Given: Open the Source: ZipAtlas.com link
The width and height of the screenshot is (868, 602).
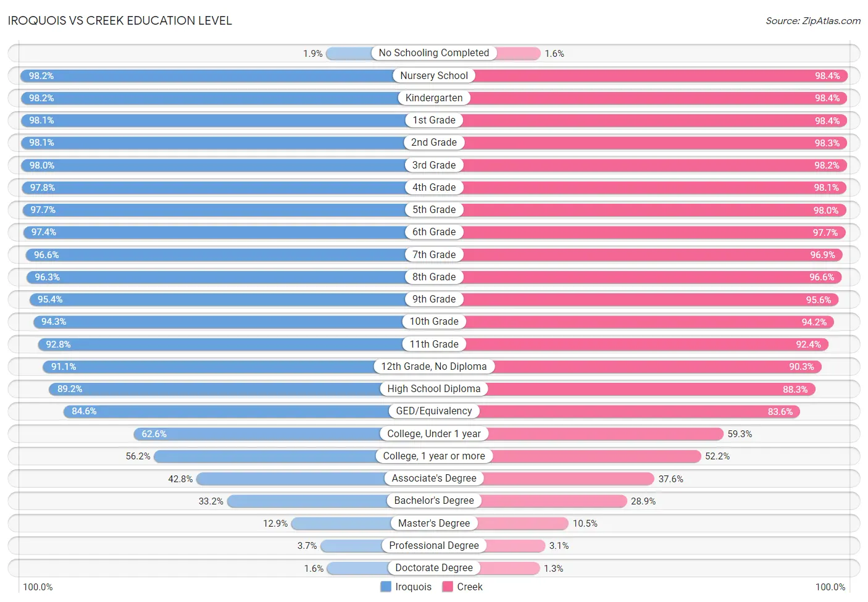Looking at the screenshot, I should click(813, 20).
